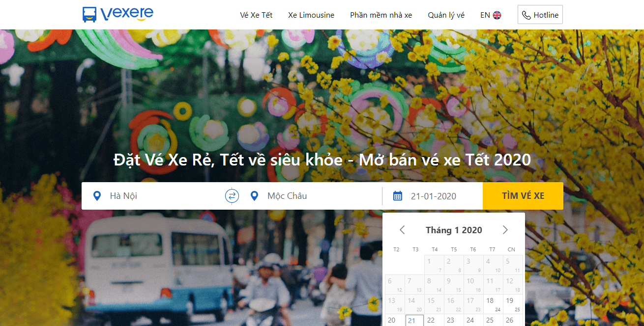Image resolution: width=644 pixels, height=326 pixels.
Task: Click the calendar icon beside the date
Action: pos(398,196)
